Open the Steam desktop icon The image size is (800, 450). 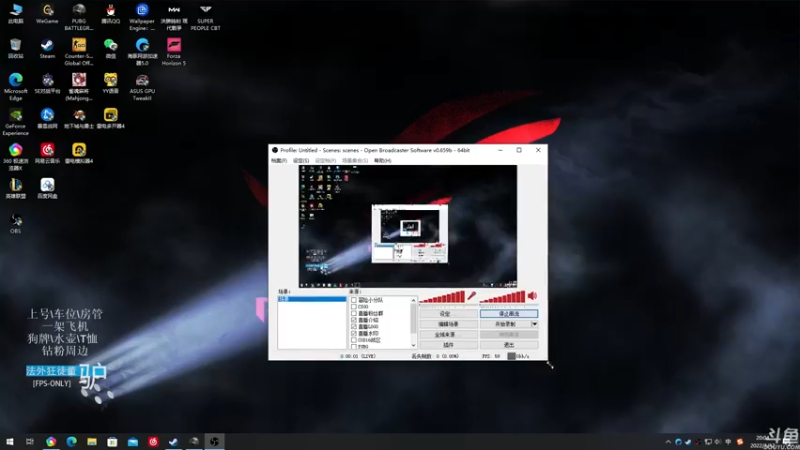click(47, 49)
